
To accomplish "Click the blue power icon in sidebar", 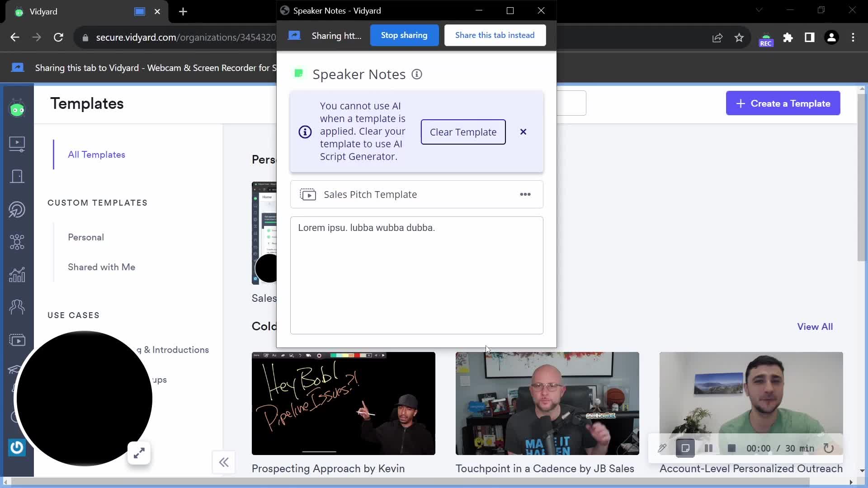I will click(17, 447).
